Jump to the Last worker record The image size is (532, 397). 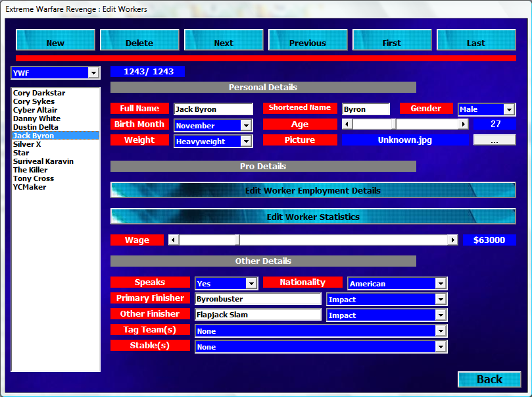(475, 41)
